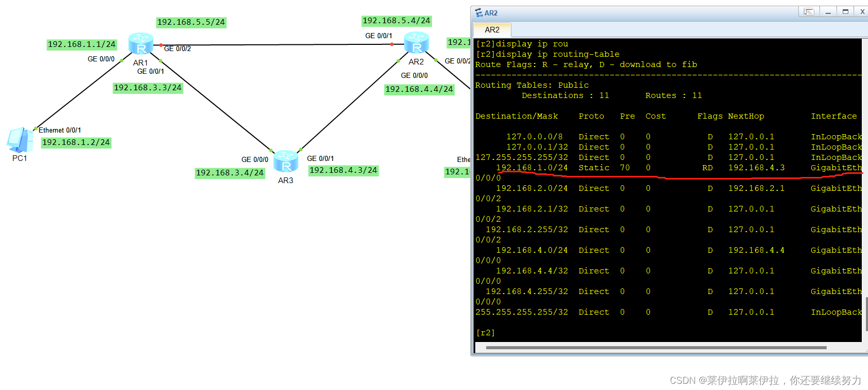Click the Static protocol cell

[x=594, y=168]
